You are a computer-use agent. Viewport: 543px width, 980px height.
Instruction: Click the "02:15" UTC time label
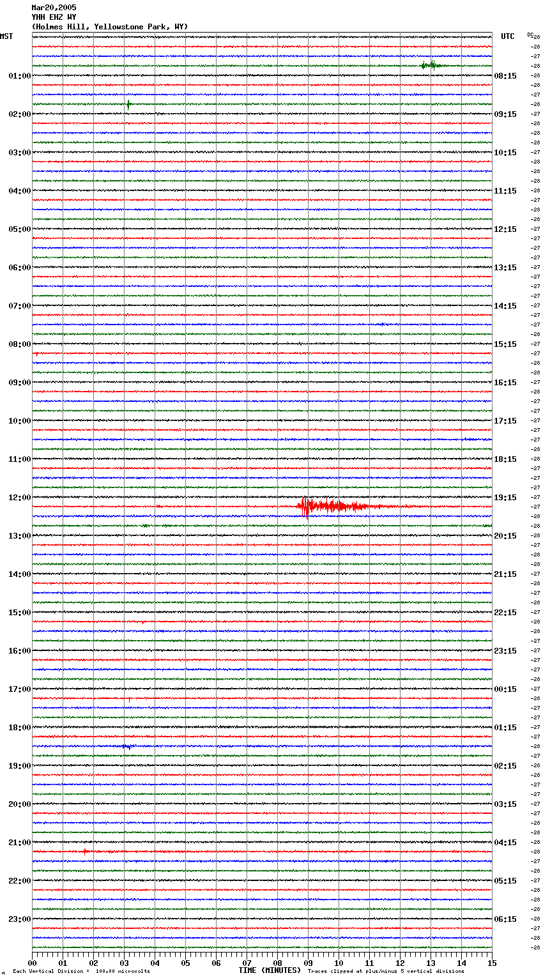tap(505, 766)
